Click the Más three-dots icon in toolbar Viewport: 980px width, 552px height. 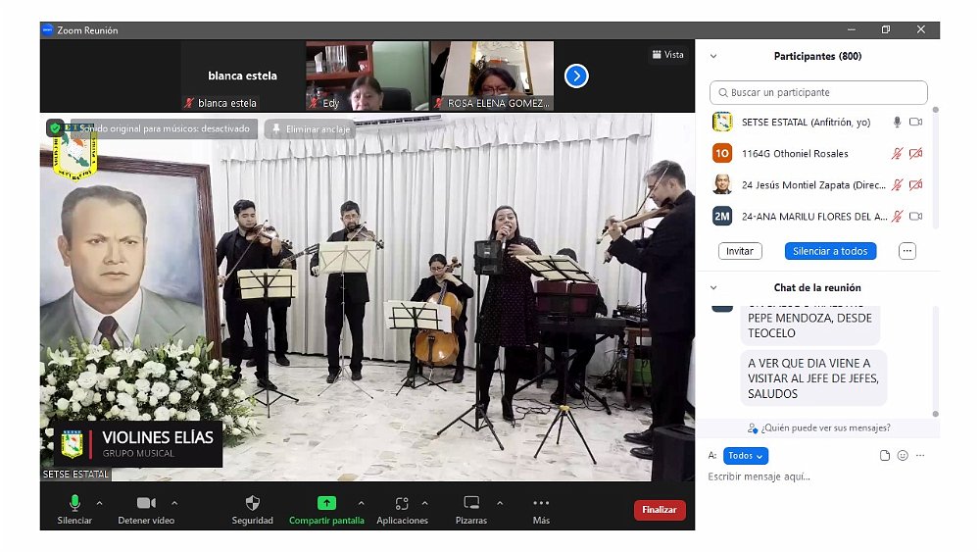pyautogui.click(x=541, y=503)
